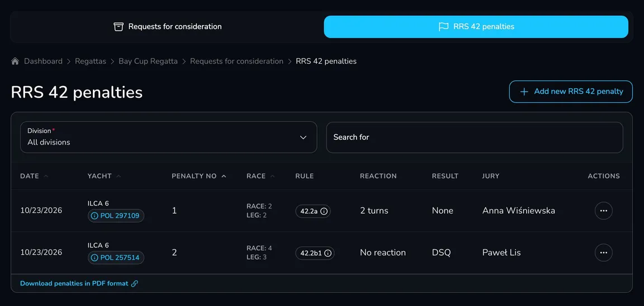Image resolution: width=644 pixels, height=306 pixels.
Task: Focus the Search for input field
Action: click(475, 137)
